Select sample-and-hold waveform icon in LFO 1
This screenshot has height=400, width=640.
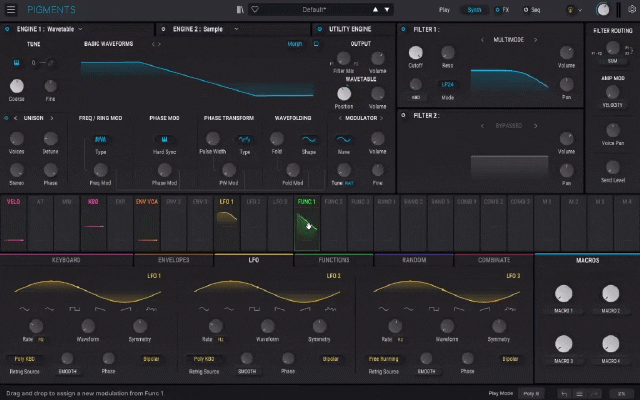151,309
